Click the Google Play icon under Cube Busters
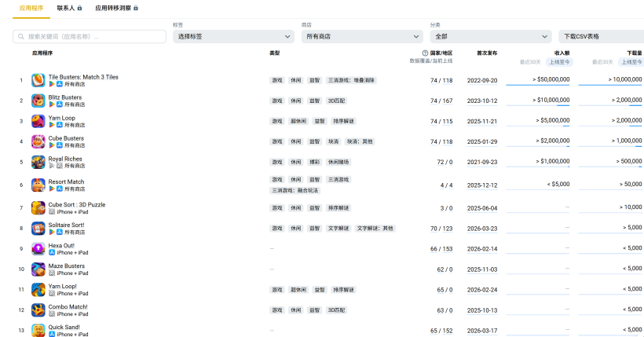644x337 pixels. [52, 145]
